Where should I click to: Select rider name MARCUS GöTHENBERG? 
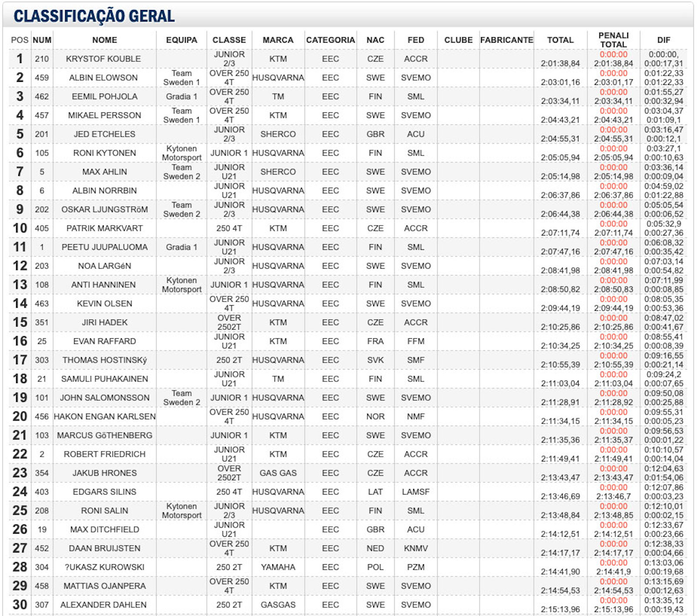click(x=105, y=435)
